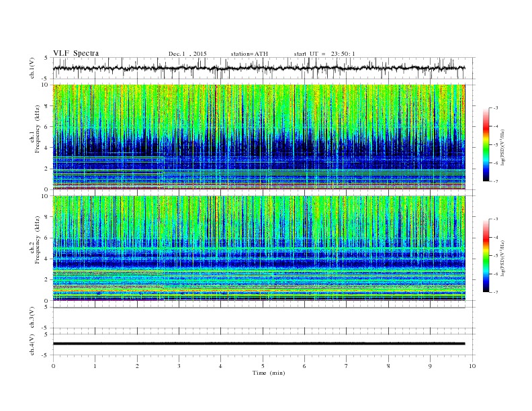This screenshot has width=532, height=411.
Task: Click the 'VLF Spectra' title text
Action: point(76,53)
